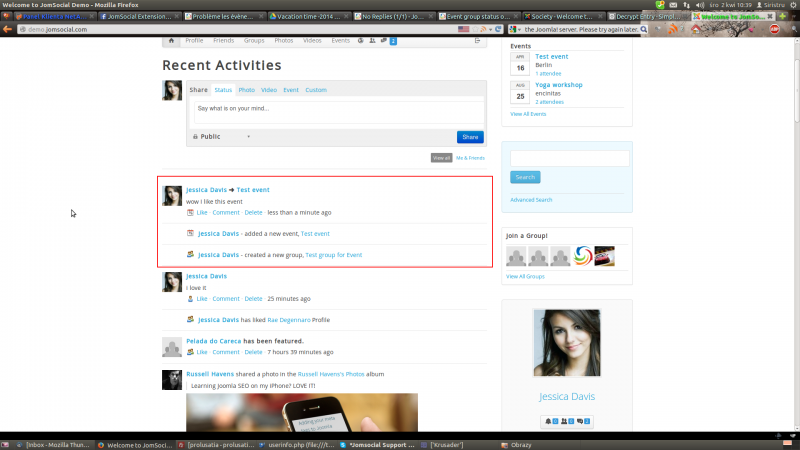Viewport: 800px width, 450px height.
Task: Open mail indicator in top panel
Action: click(x=673, y=5)
